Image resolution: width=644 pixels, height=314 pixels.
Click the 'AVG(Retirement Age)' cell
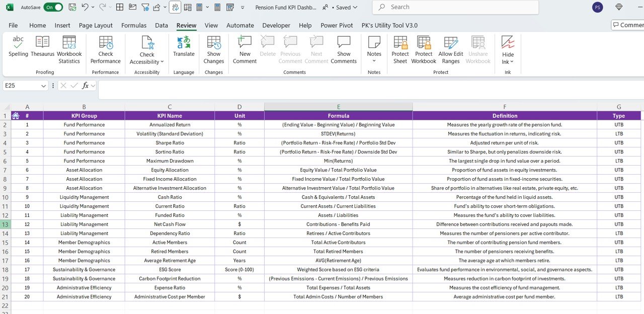point(339,261)
